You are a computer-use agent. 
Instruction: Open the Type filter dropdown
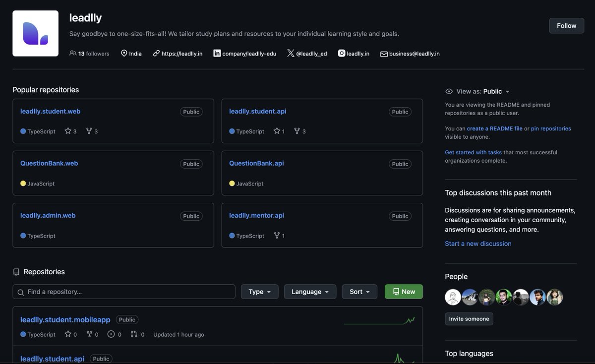(260, 292)
